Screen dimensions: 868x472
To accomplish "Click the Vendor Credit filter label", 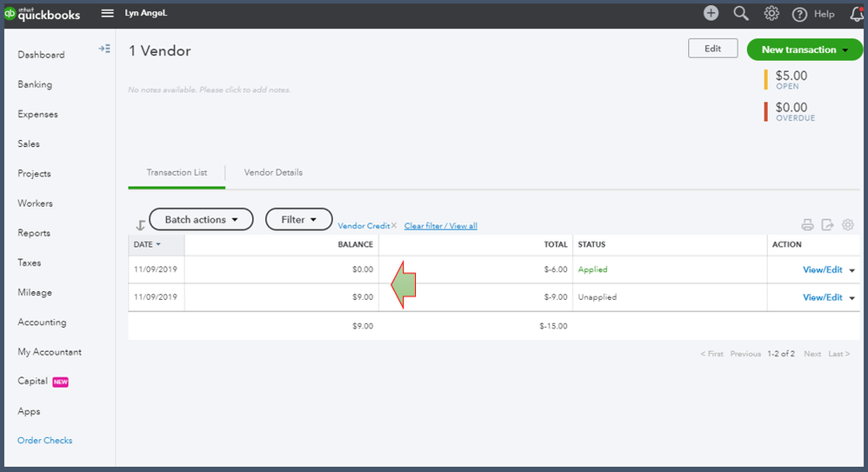I will pos(364,226).
